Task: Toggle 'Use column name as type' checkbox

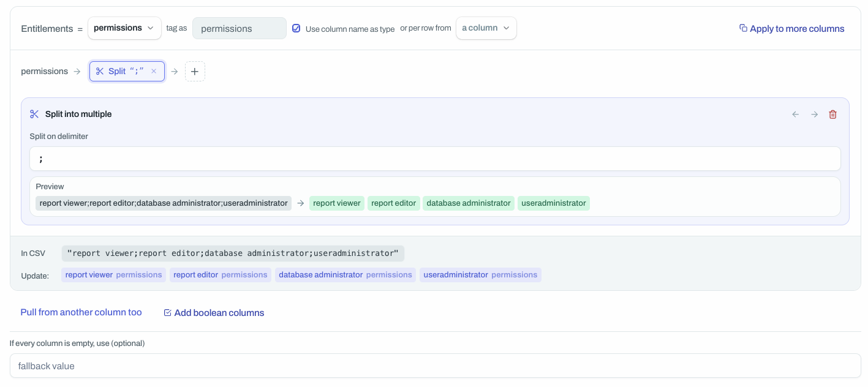Action: pyautogui.click(x=296, y=28)
